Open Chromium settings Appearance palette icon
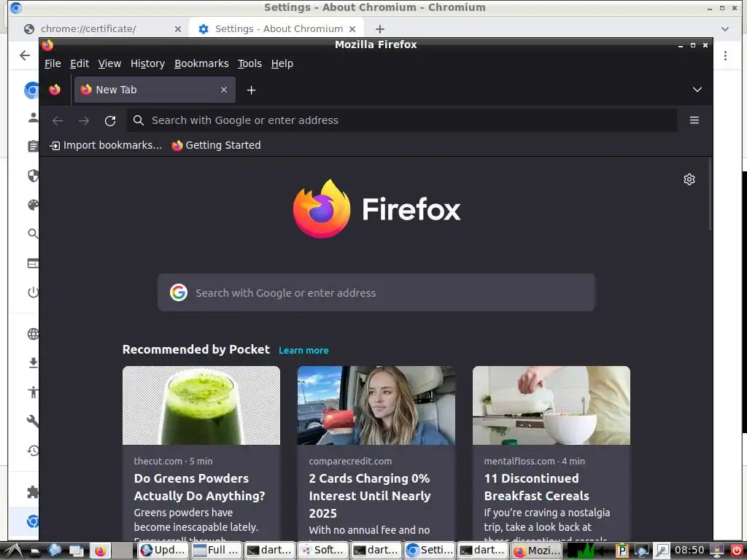 click(x=33, y=205)
